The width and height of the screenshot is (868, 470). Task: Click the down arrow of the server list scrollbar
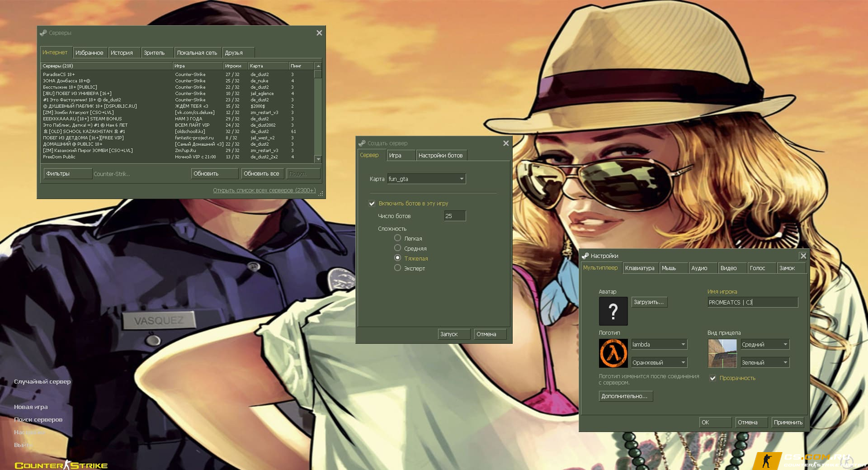click(x=318, y=158)
